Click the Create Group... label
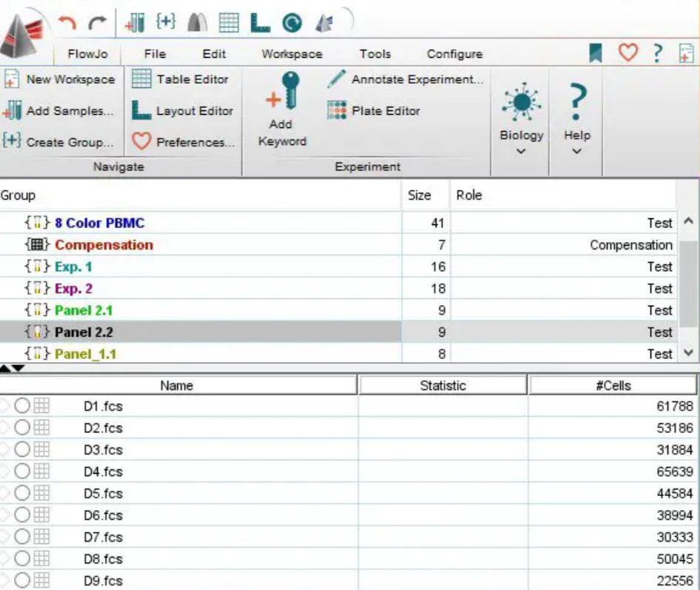Image resolution: width=700 pixels, height=590 pixels. point(70,142)
